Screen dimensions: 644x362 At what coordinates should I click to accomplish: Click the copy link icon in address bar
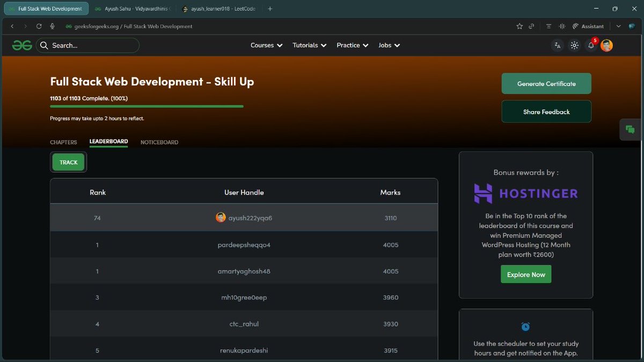point(531,26)
